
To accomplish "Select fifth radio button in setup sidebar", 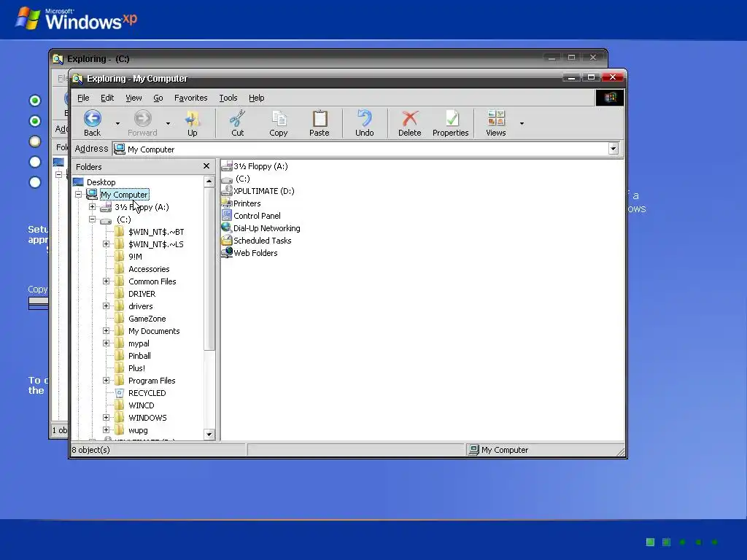I will pyautogui.click(x=35, y=182).
